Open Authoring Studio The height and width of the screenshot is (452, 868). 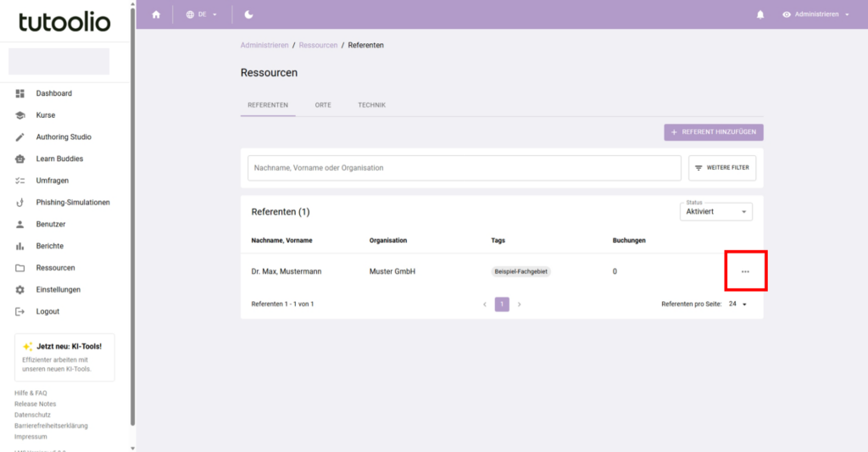click(x=64, y=137)
